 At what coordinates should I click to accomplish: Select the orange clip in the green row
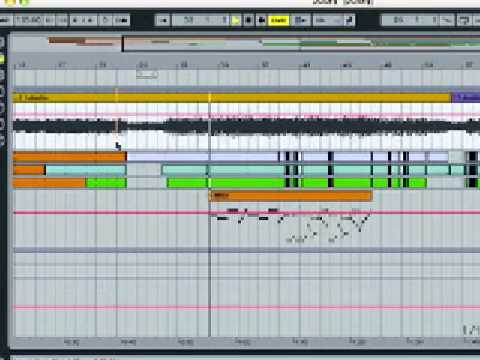[x=49, y=183]
